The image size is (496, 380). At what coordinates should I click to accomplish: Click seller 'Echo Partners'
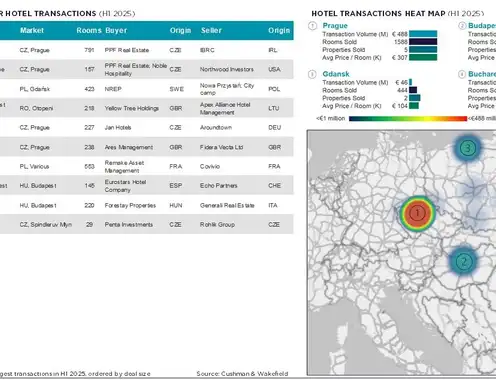(219, 186)
